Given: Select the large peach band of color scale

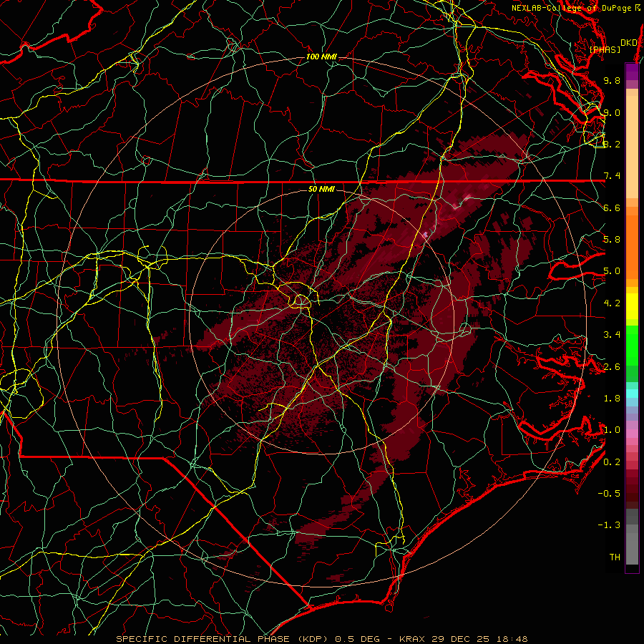Looking at the screenshot, I should [x=632, y=147].
